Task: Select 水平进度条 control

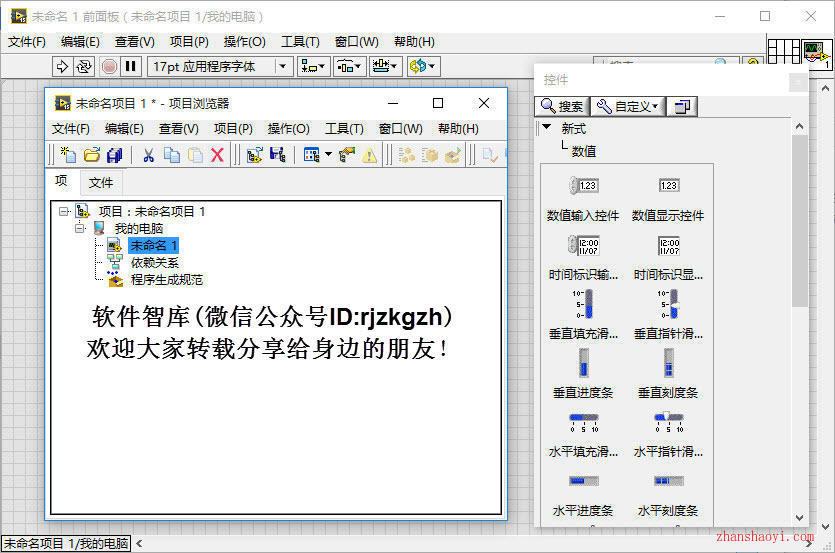Action: [x=583, y=495]
